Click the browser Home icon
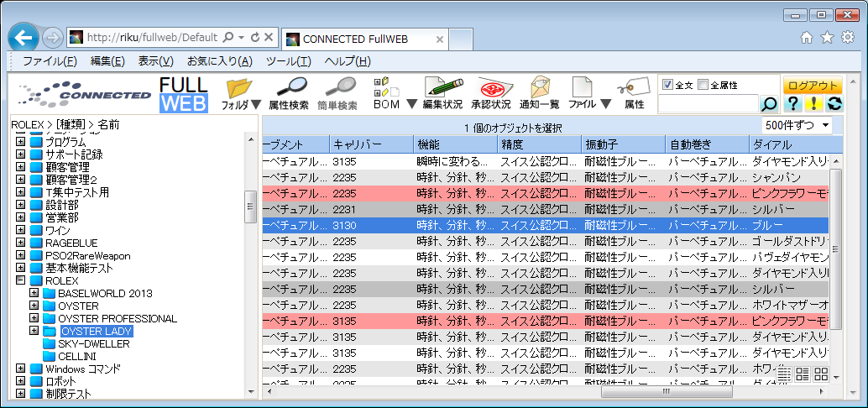 point(807,38)
